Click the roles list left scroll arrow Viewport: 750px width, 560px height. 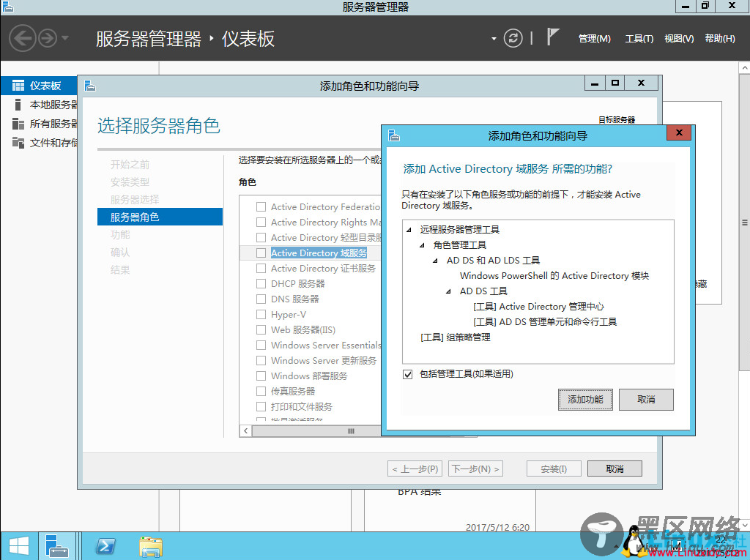[245, 431]
